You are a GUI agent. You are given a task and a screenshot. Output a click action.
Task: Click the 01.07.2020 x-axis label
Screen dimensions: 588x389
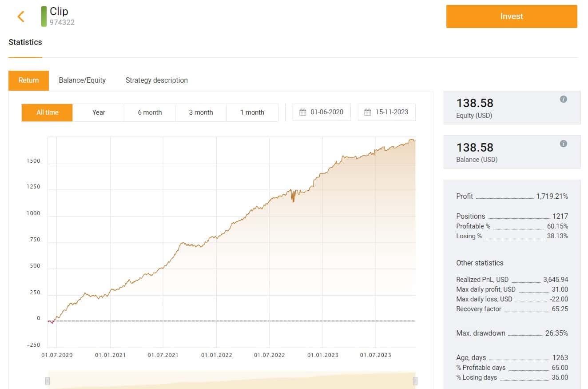(57, 355)
